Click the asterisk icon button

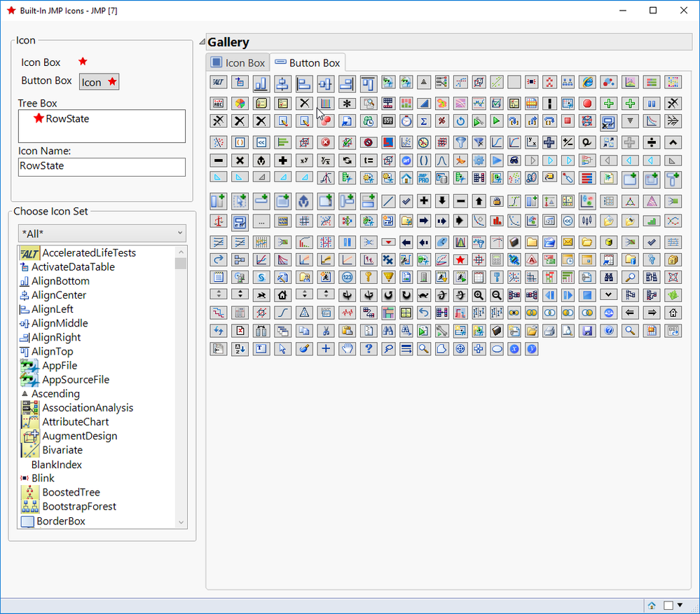(347, 104)
